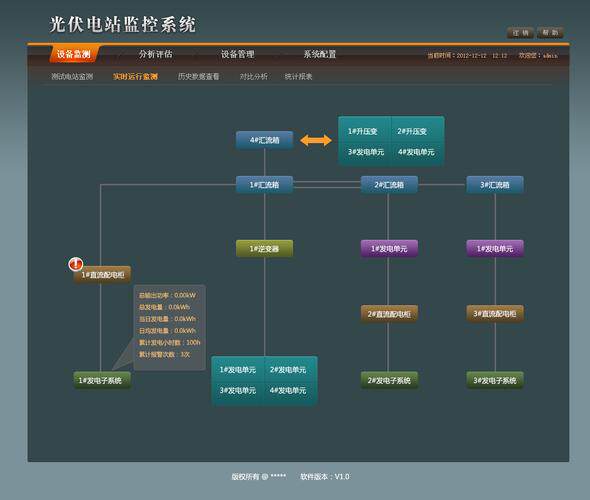Click the 累计报警次数:3次 tooltip line

tap(164, 354)
